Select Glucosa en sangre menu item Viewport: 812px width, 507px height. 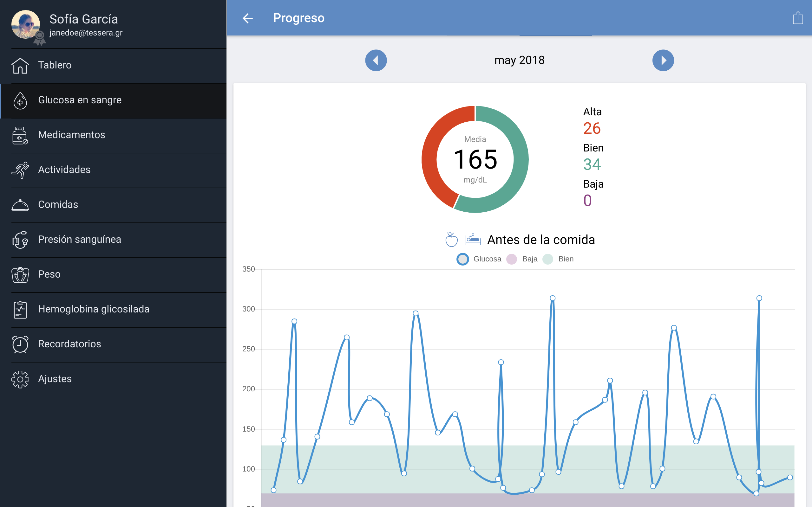[x=80, y=100]
